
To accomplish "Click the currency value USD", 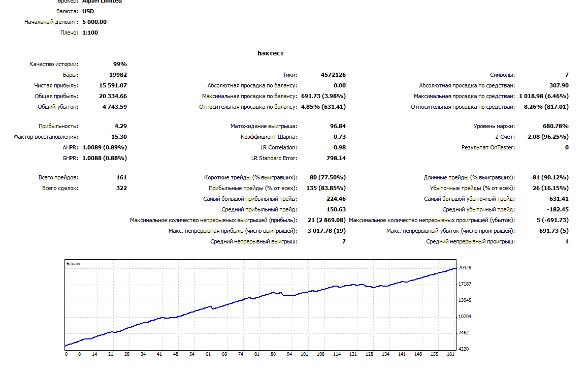I will pyautogui.click(x=88, y=11).
